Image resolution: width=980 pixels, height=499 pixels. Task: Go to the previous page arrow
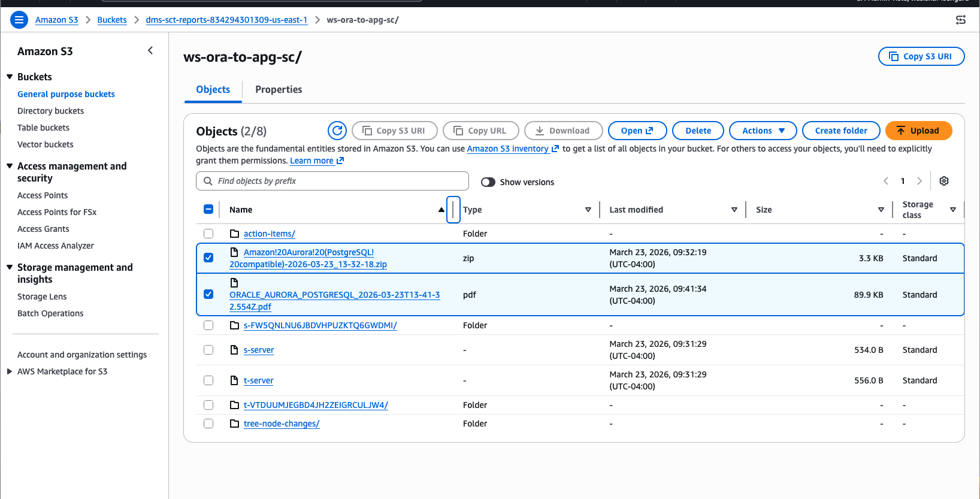[x=886, y=181]
